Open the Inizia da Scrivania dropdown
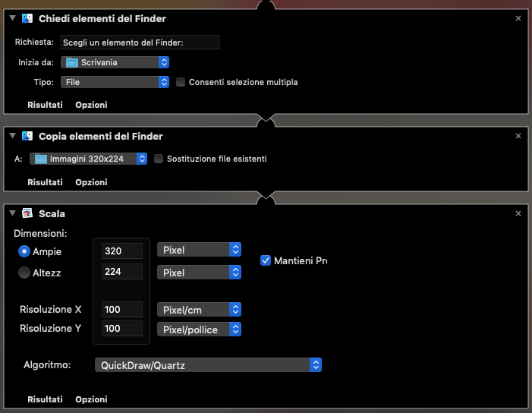Viewport: 532px width, 413px height. tap(115, 62)
